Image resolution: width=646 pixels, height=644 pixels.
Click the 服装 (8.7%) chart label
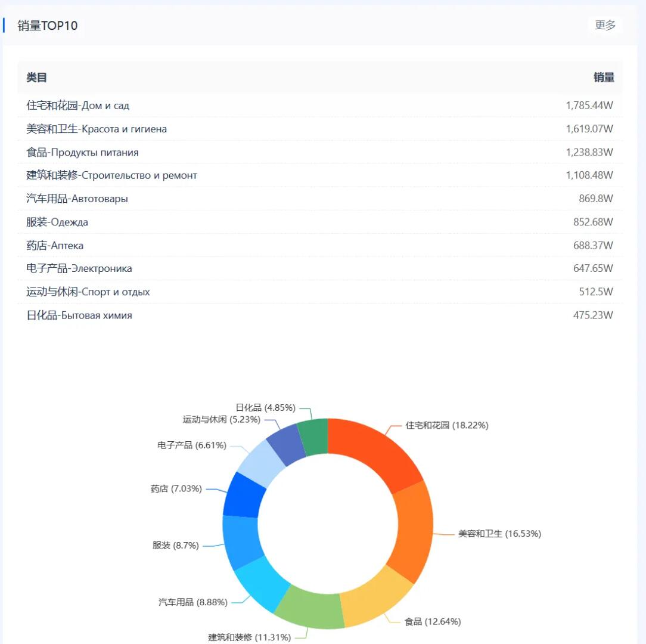click(176, 545)
